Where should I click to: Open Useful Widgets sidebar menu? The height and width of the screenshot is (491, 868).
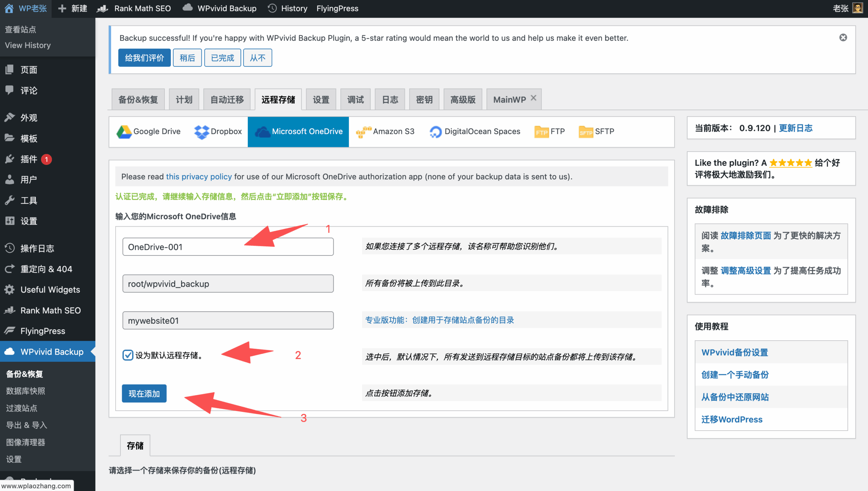click(50, 289)
